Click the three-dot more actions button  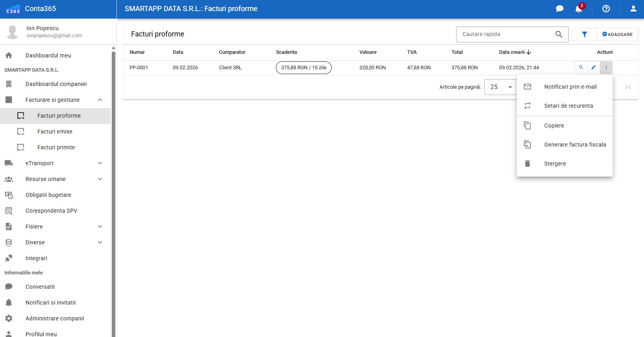(x=606, y=67)
